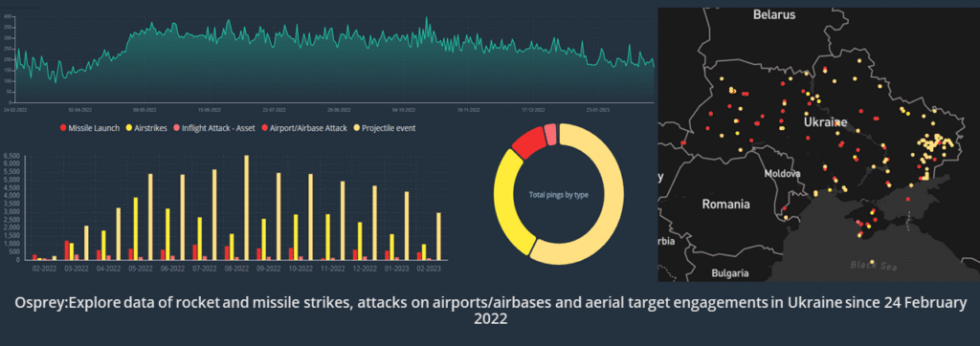Select the Projectile event bar for 02-2023
Viewport: 980px width, 346px height.
pos(438,236)
